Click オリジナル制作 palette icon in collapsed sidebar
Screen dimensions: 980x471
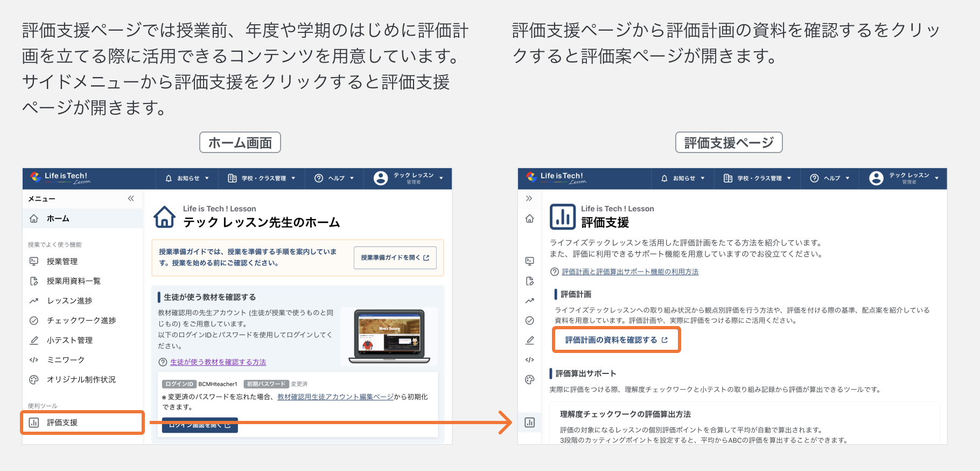pyautogui.click(x=530, y=379)
